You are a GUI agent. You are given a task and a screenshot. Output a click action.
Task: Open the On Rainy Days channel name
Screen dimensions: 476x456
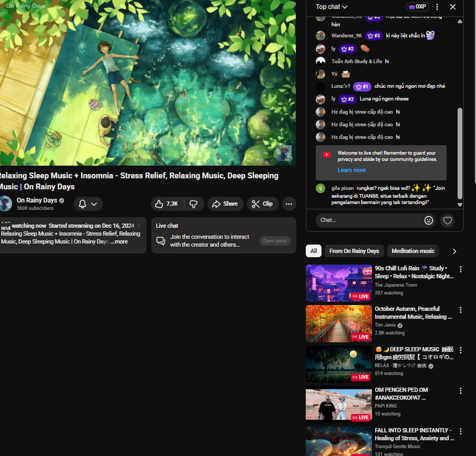[37, 200]
